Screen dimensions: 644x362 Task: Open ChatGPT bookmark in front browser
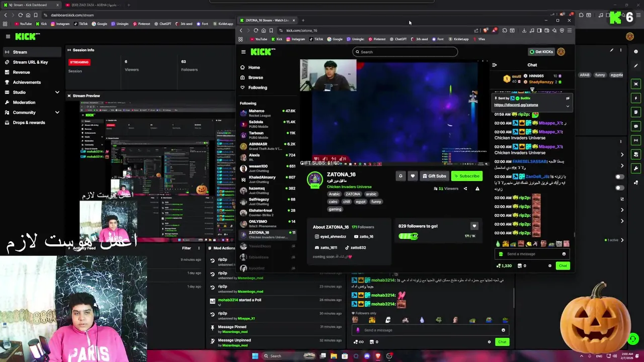pos(398,39)
